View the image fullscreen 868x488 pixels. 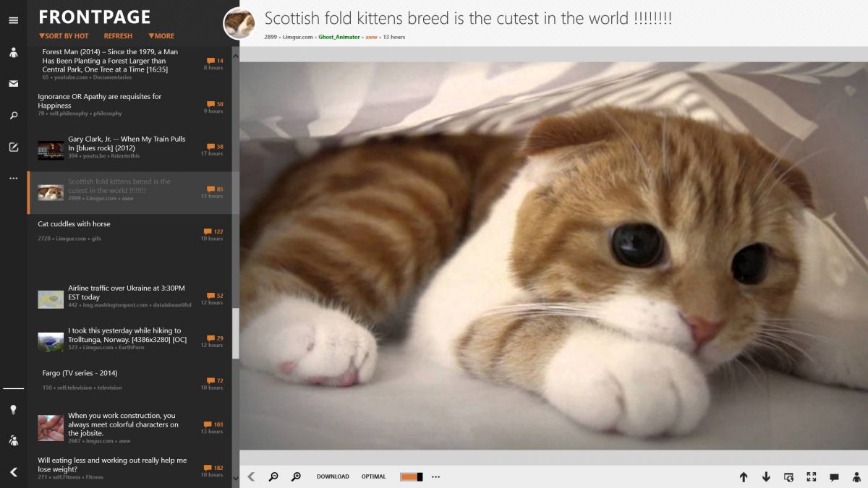[811, 477]
